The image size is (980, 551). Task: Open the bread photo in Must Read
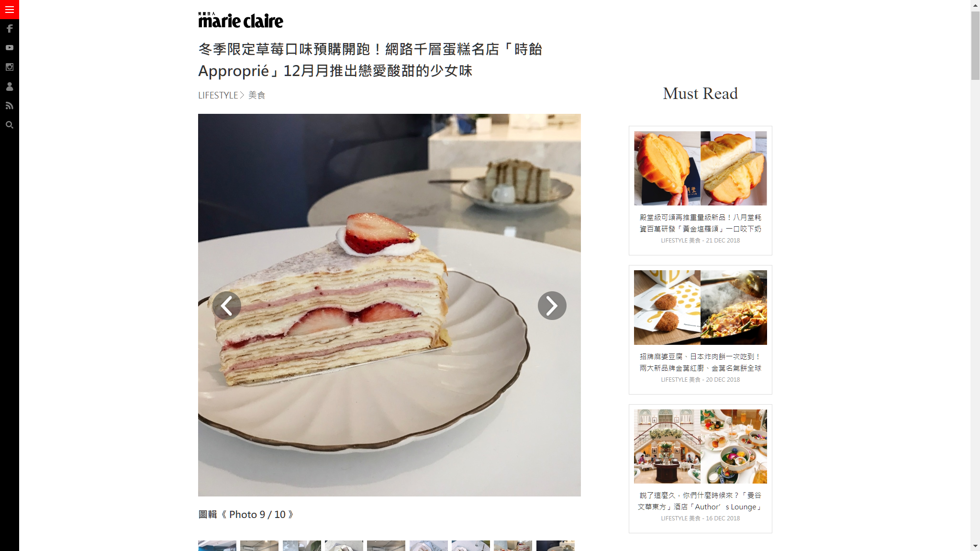pyautogui.click(x=701, y=168)
